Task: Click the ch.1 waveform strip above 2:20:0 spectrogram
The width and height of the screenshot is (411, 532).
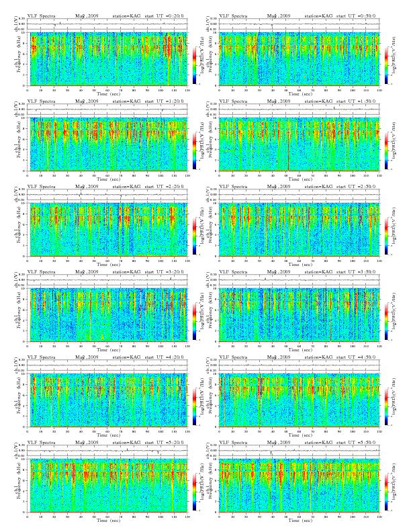Action: [x=107, y=195]
